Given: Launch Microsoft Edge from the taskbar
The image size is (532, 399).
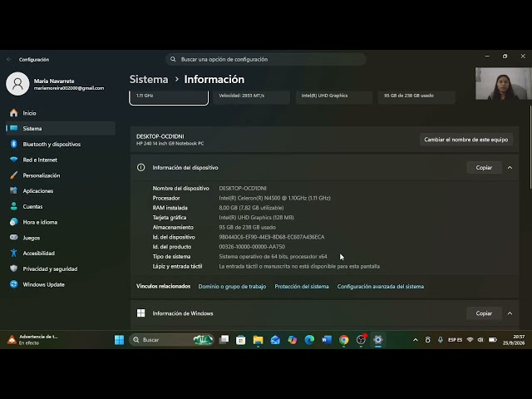Looking at the screenshot, I should (309, 340).
